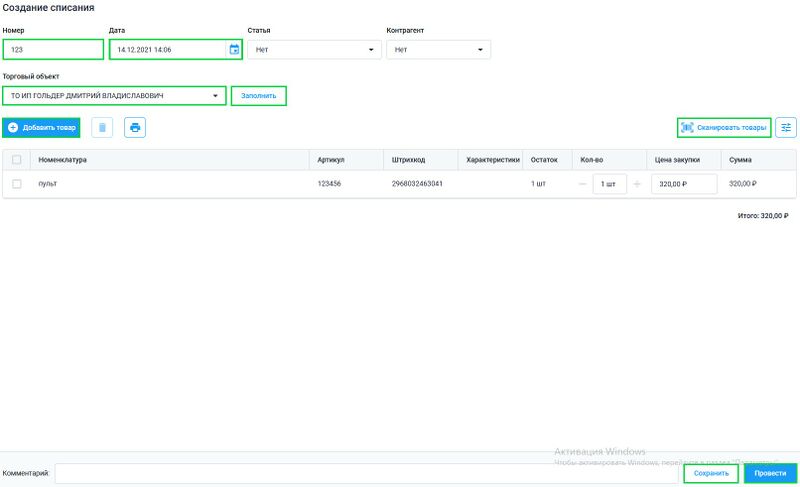
Task: Focus the Номер input field
Action: pyautogui.click(x=53, y=50)
